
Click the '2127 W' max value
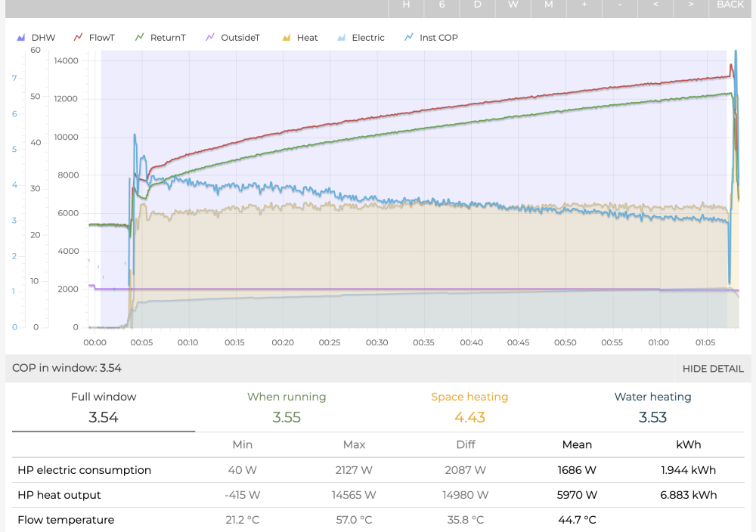(x=354, y=470)
